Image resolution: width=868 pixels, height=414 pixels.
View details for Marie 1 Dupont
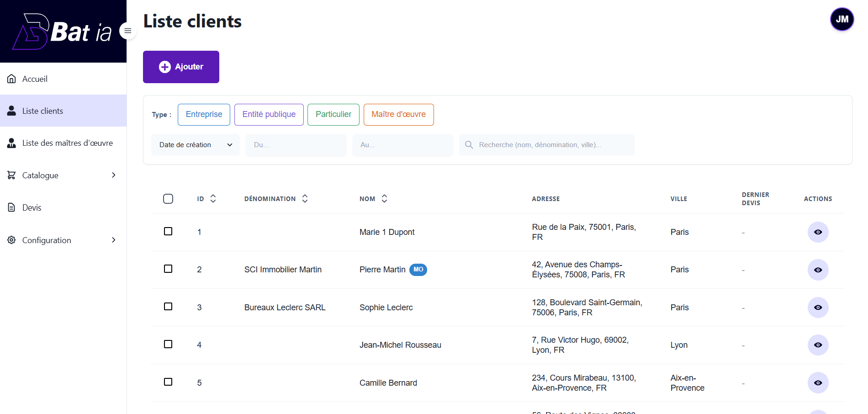click(x=818, y=232)
